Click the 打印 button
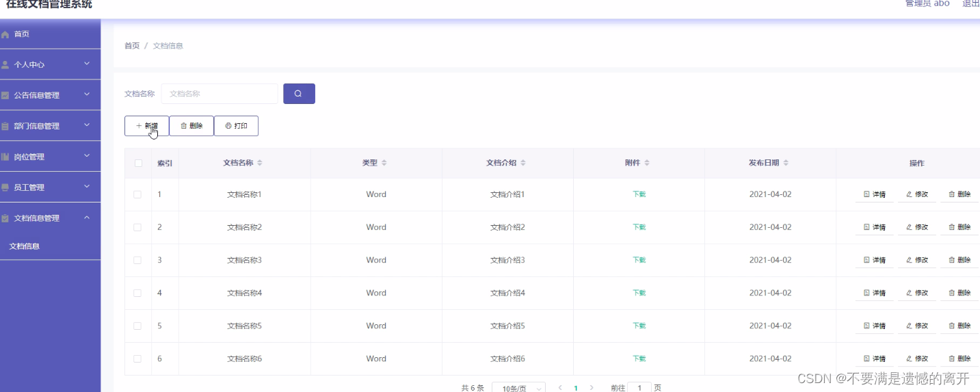This screenshot has width=980, height=392. 236,126
